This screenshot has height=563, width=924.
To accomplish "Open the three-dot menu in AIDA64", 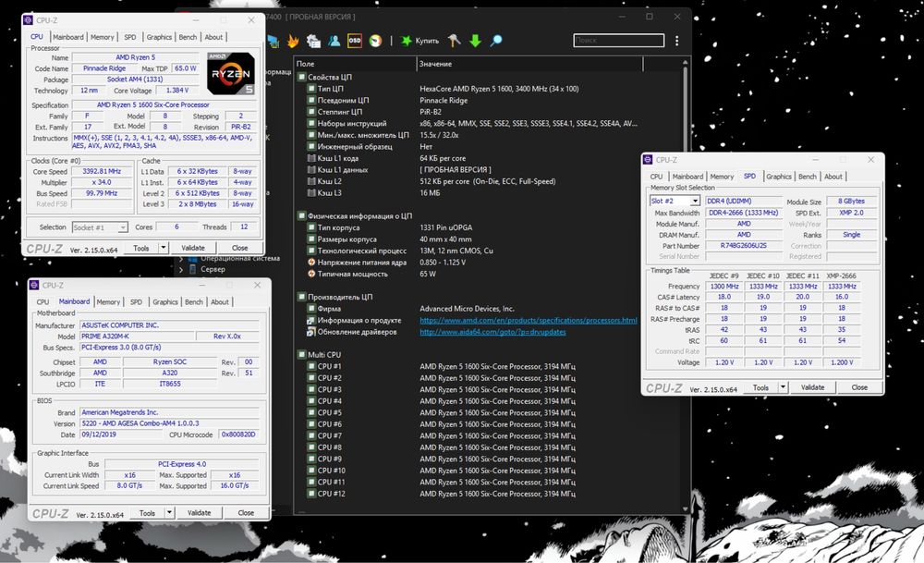I will point(676,41).
